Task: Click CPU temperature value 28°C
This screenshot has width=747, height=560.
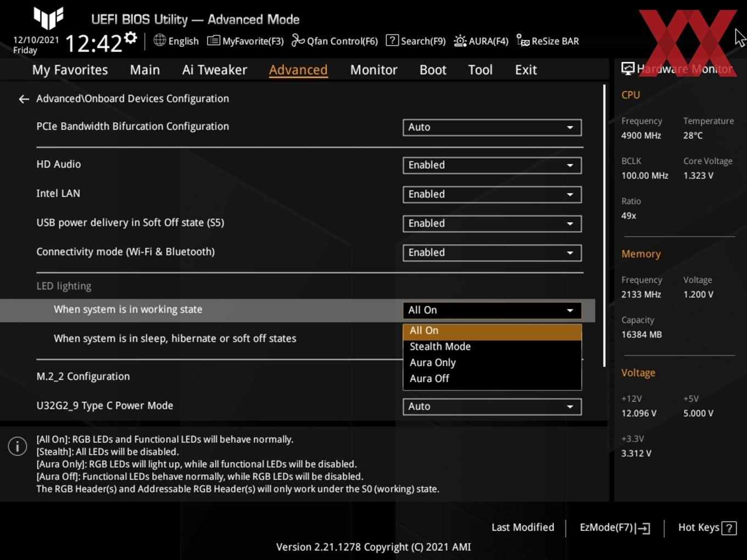Action: (x=693, y=136)
